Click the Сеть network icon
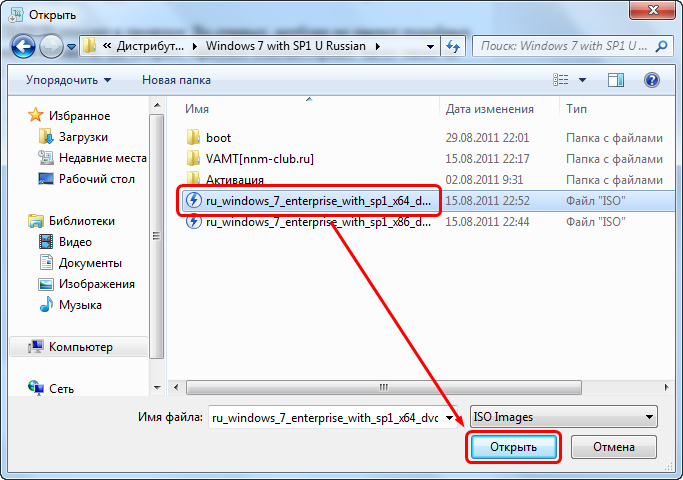683x480 pixels. click(x=36, y=387)
